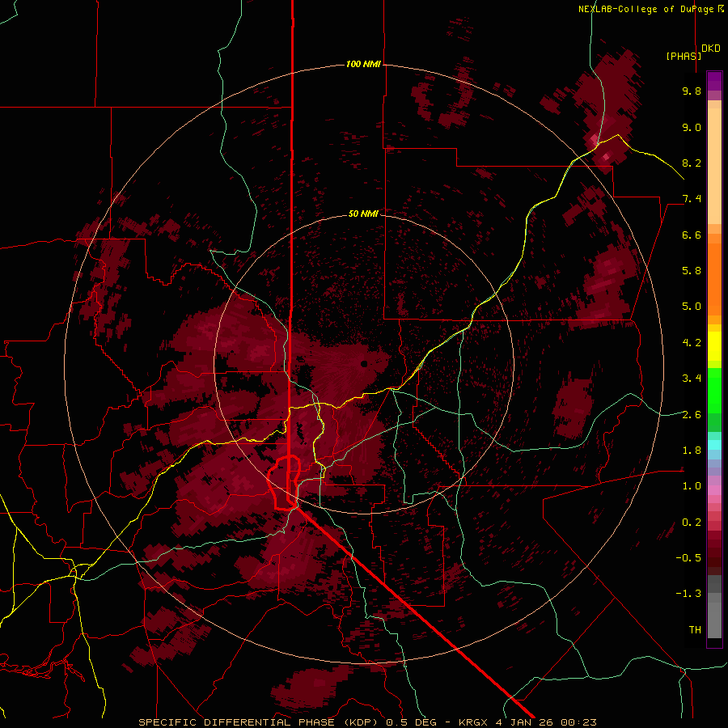This screenshot has height=728, width=728.
Task: Select the 8.2 value on the scale
Action: pos(692,163)
